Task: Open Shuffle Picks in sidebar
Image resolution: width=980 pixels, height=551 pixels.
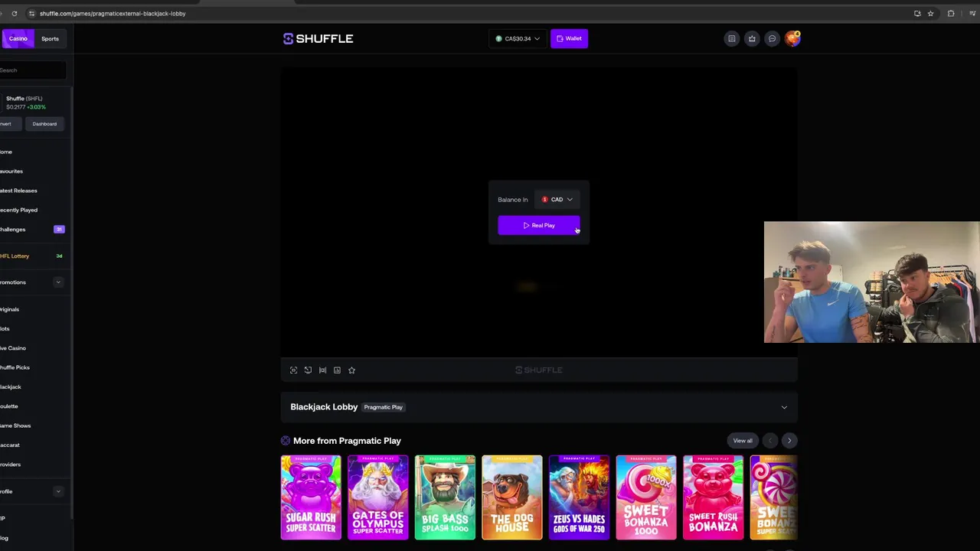Action: pyautogui.click(x=15, y=367)
